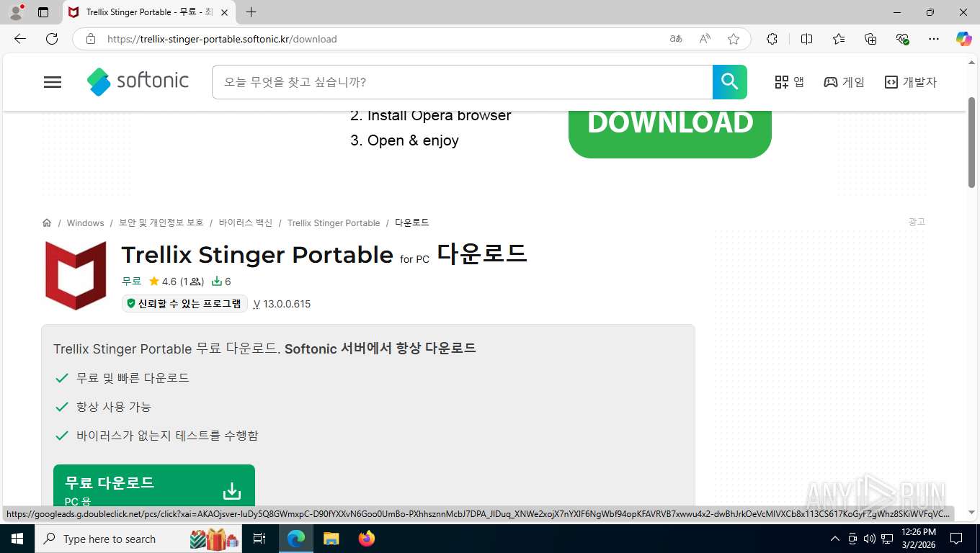Activate the read aloud icon
980x553 pixels.
[x=705, y=39]
